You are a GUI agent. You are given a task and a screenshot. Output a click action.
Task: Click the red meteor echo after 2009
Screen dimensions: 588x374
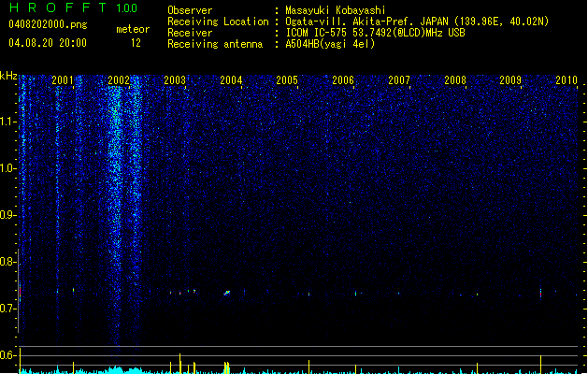[x=540, y=294]
